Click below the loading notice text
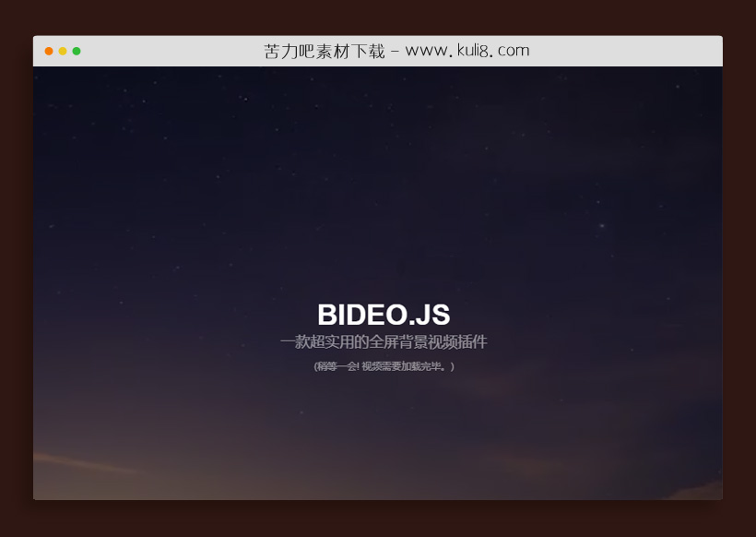The height and width of the screenshot is (537, 756). [x=384, y=392]
